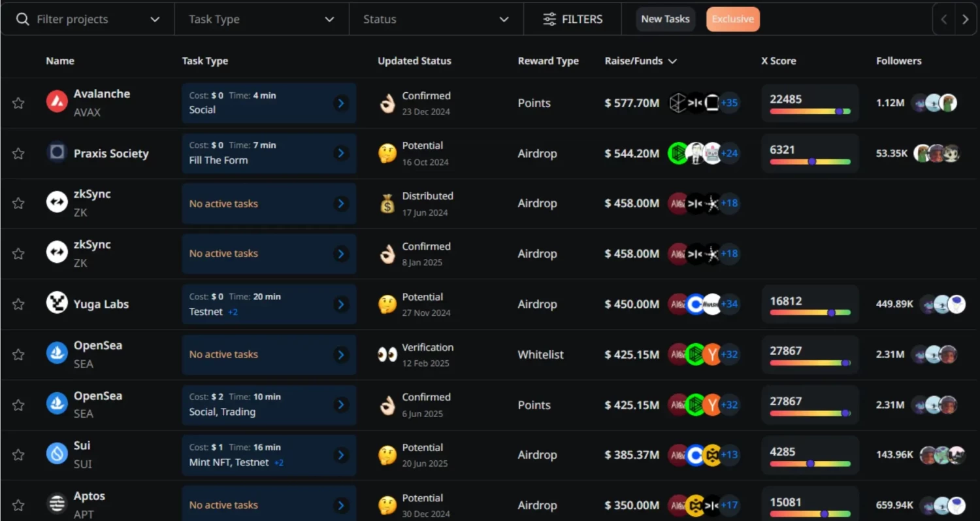Sort by the Raise/Funds column
This screenshot has width=980, height=521.
tap(640, 61)
